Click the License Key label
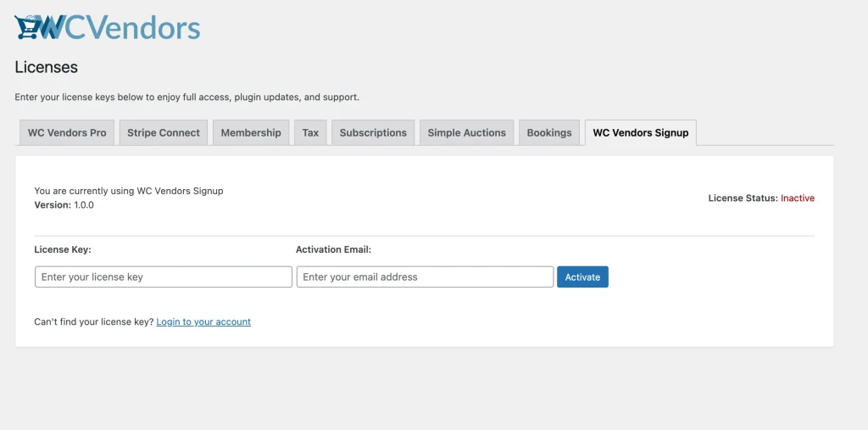This screenshot has width=868, height=430. (x=63, y=249)
